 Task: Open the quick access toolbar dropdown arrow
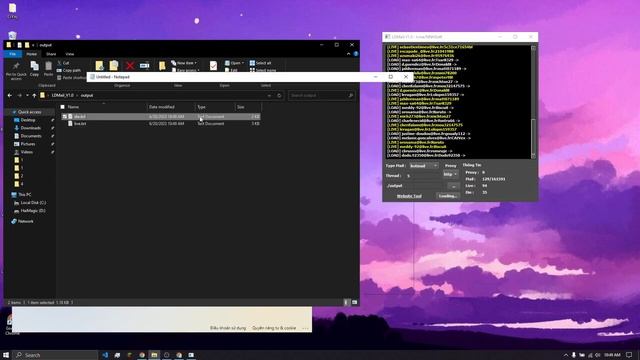pos(33,45)
